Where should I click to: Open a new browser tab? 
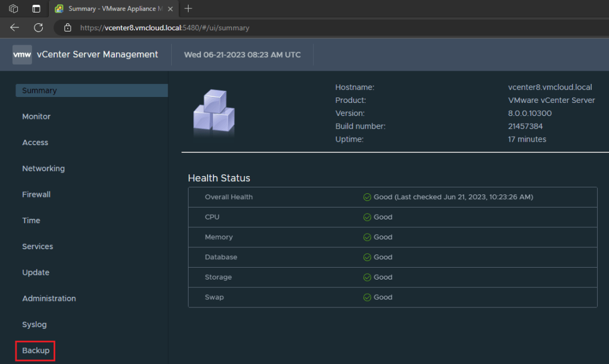(x=189, y=8)
